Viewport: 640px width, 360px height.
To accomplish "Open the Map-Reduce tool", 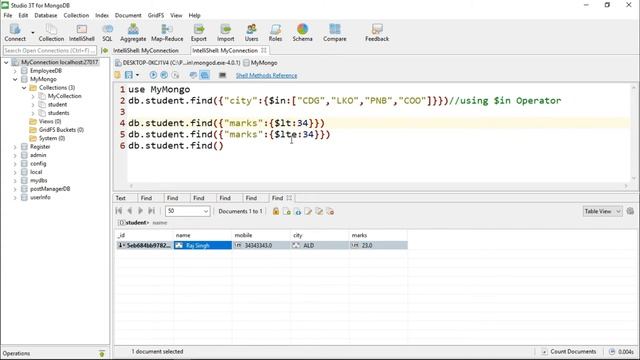I will (167, 32).
